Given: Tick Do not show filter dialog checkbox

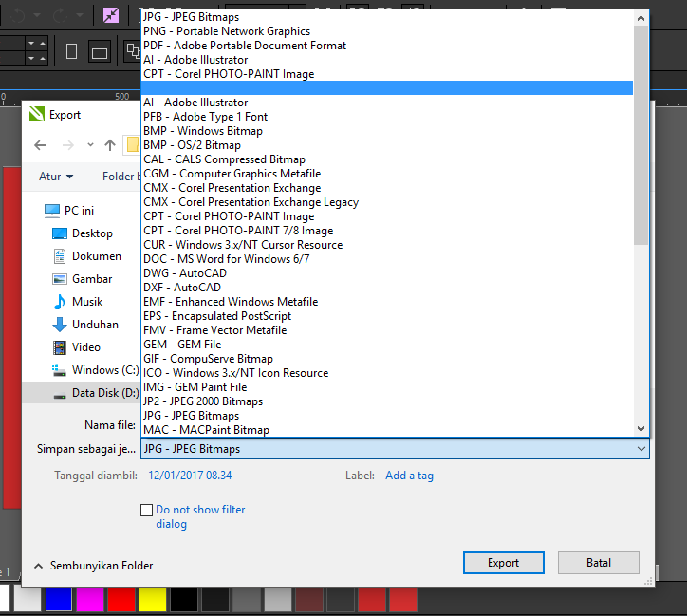Looking at the screenshot, I should pyautogui.click(x=146, y=510).
